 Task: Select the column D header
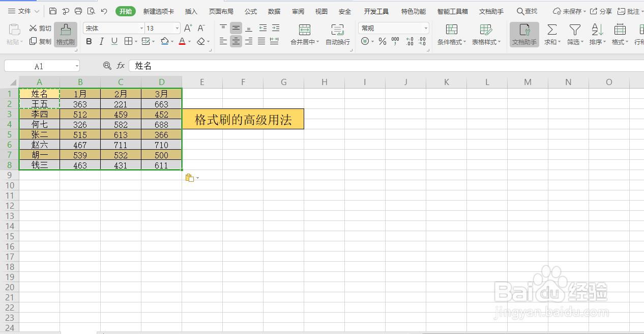[x=162, y=82]
